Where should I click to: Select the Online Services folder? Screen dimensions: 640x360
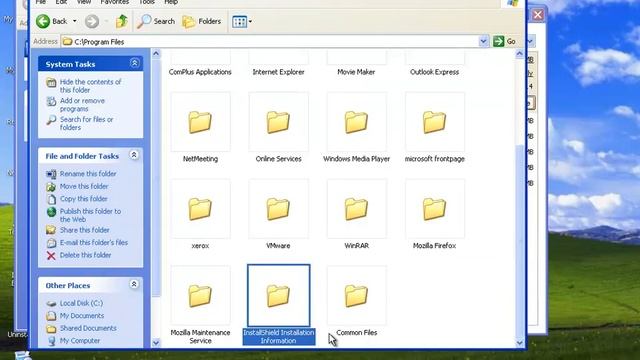[278, 128]
